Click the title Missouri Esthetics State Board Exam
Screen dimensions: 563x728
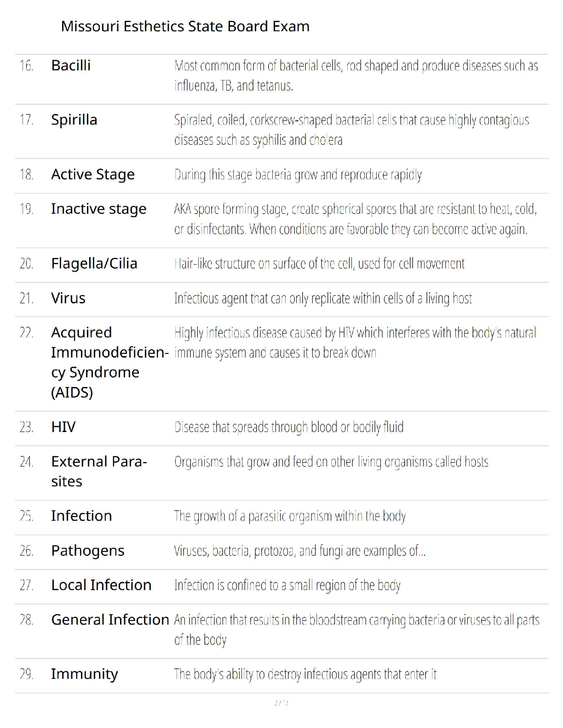(x=185, y=26)
